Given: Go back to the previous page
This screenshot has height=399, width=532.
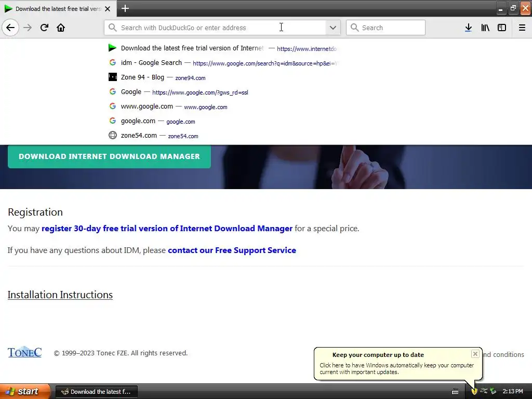Looking at the screenshot, I should click(10, 28).
